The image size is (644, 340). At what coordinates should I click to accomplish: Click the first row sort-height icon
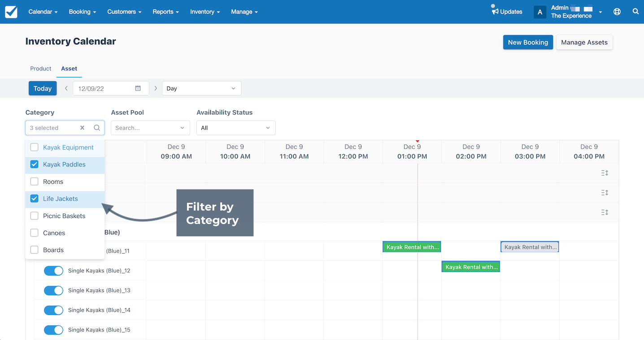[605, 173]
